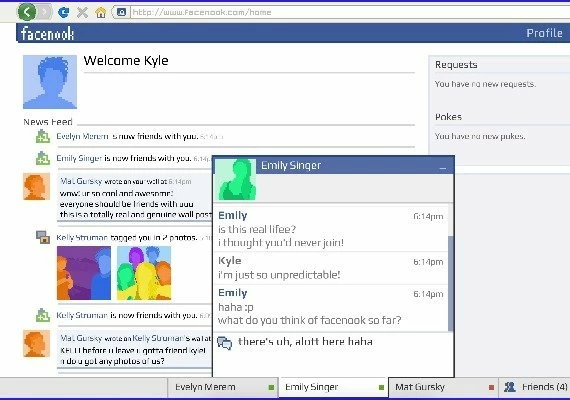Open the colorful group photo thumbnail
This screenshot has height=400, width=570.
[144, 273]
